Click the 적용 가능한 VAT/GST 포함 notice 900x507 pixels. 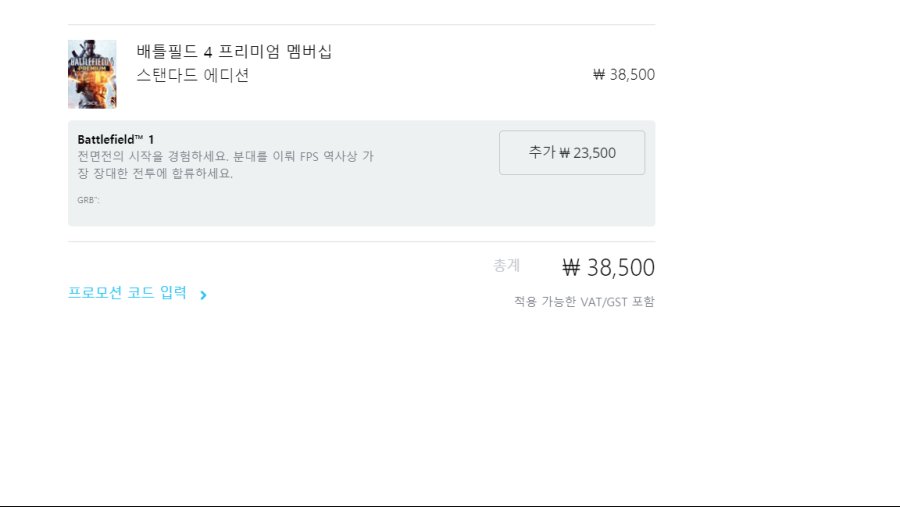(x=584, y=301)
